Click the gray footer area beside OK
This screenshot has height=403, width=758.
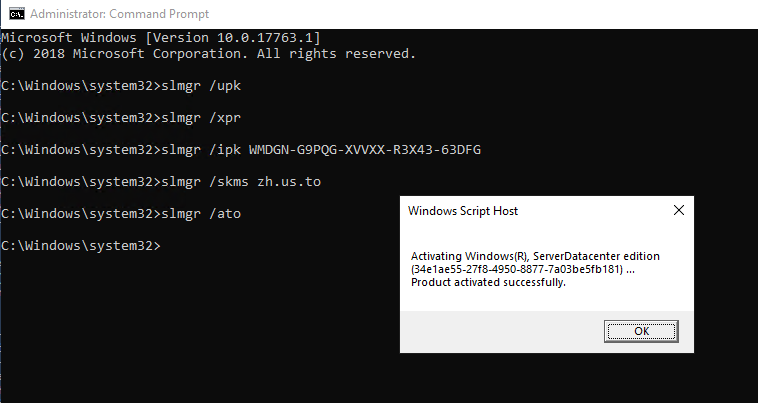[502, 331]
